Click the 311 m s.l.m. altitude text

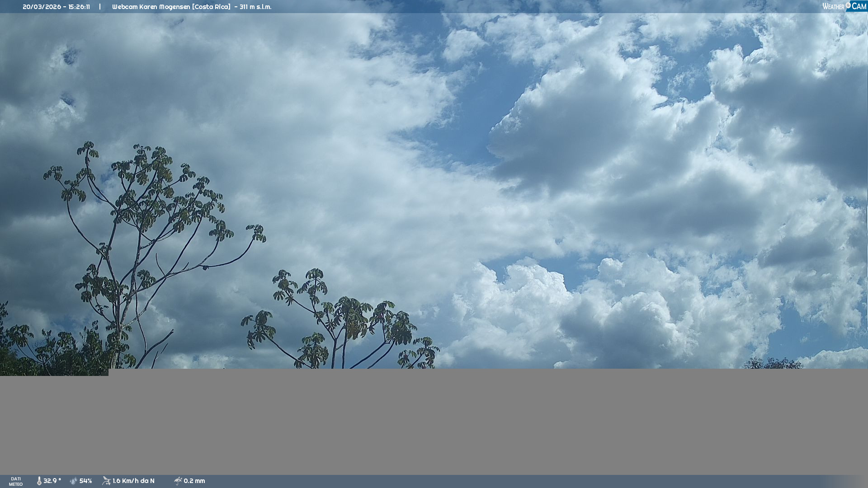click(255, 7)
